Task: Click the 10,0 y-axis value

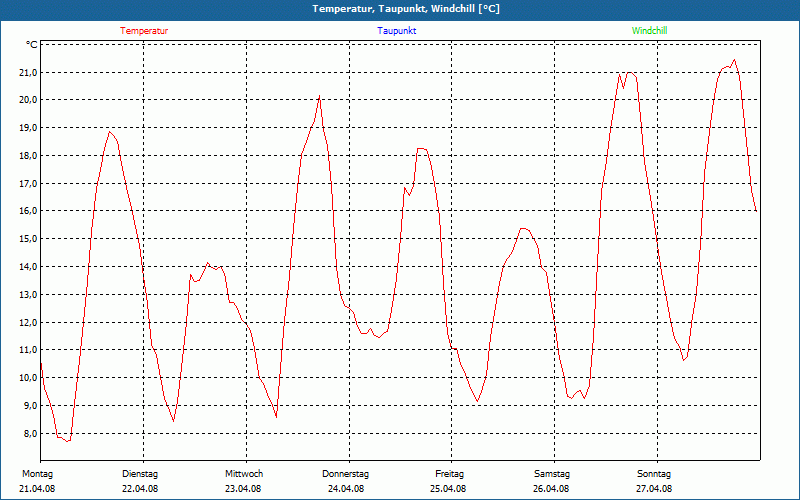Action: pos(29,378)
